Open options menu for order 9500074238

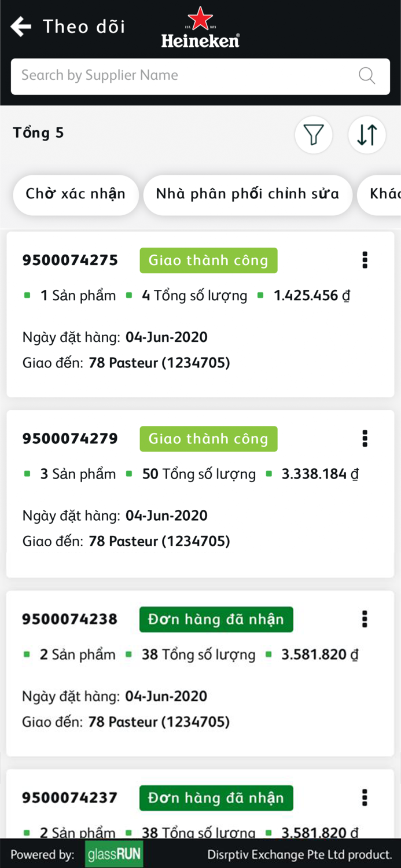(x=365, y=619)
